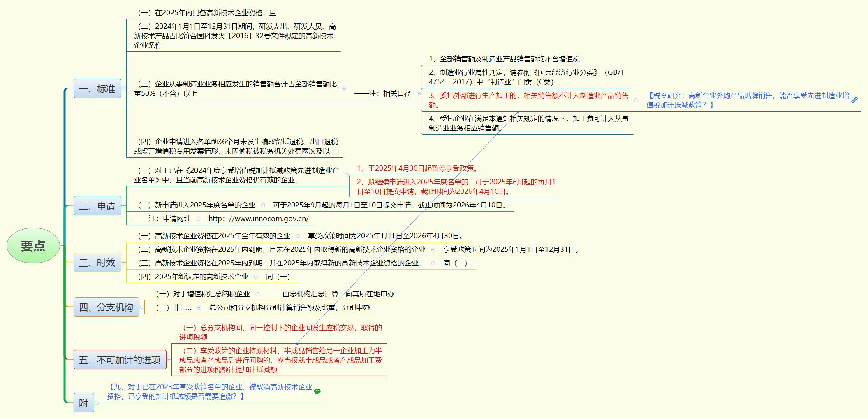Select 可于2025年9月起的每月1日至10日提交申请 node
Image resolution: width=868 pixels, height=419 pixels.
click(x=390, y=205)
